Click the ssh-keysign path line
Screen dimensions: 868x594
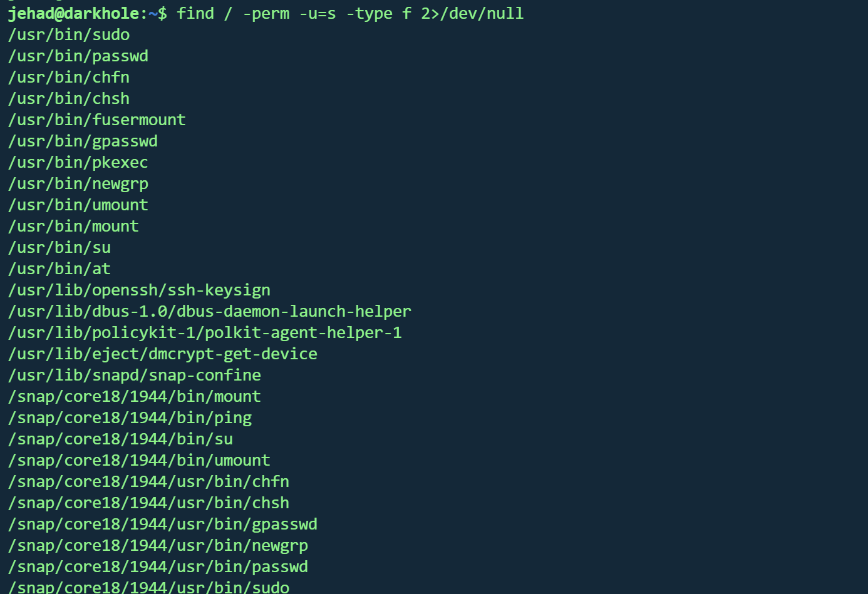pyautogui.click(x=139, y=290)
